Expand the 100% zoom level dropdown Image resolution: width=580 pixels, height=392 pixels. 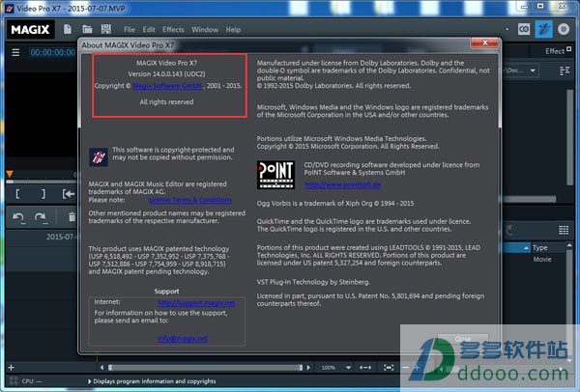pyautogui.click(x=348, y=367)
